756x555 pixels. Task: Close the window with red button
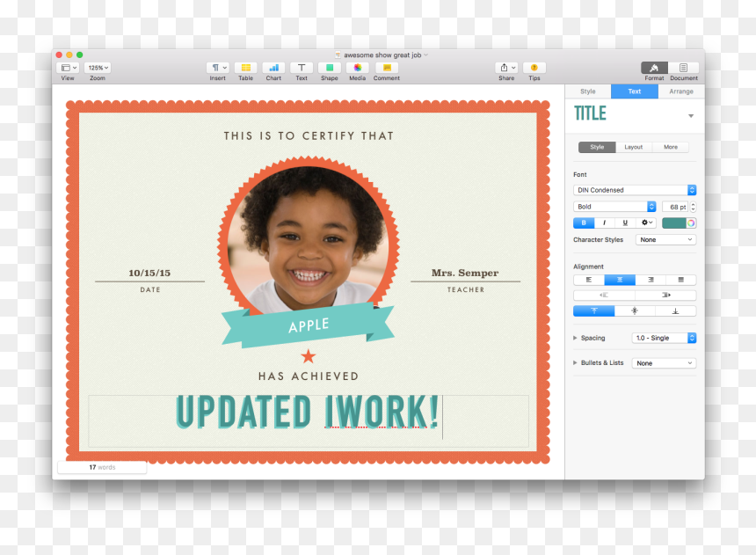59,55
